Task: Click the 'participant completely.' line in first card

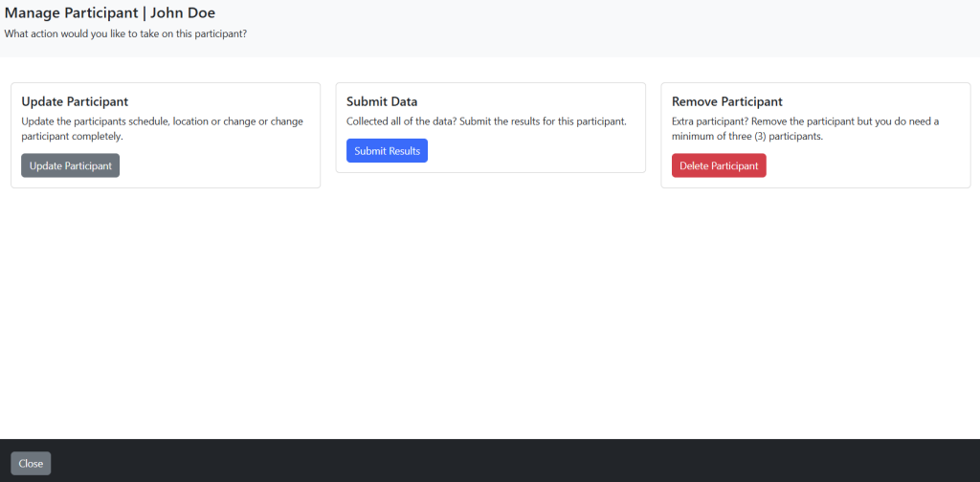Action: click(x=73, y=136)
